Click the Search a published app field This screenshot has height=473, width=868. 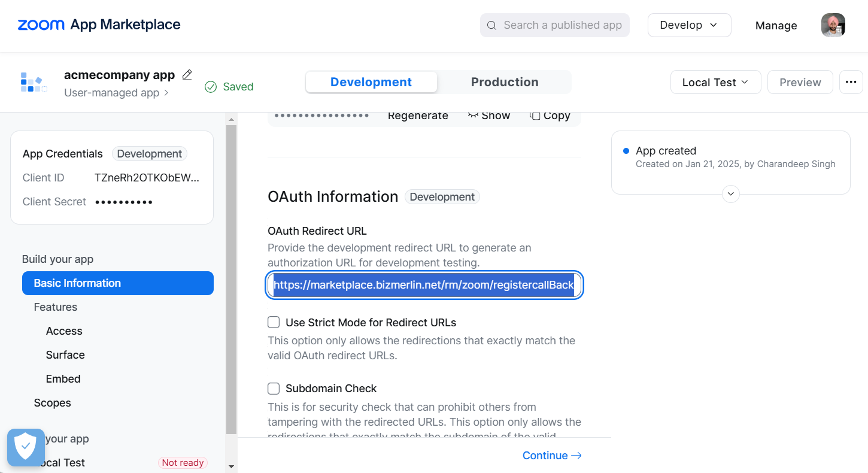click(x=555, y=25)
